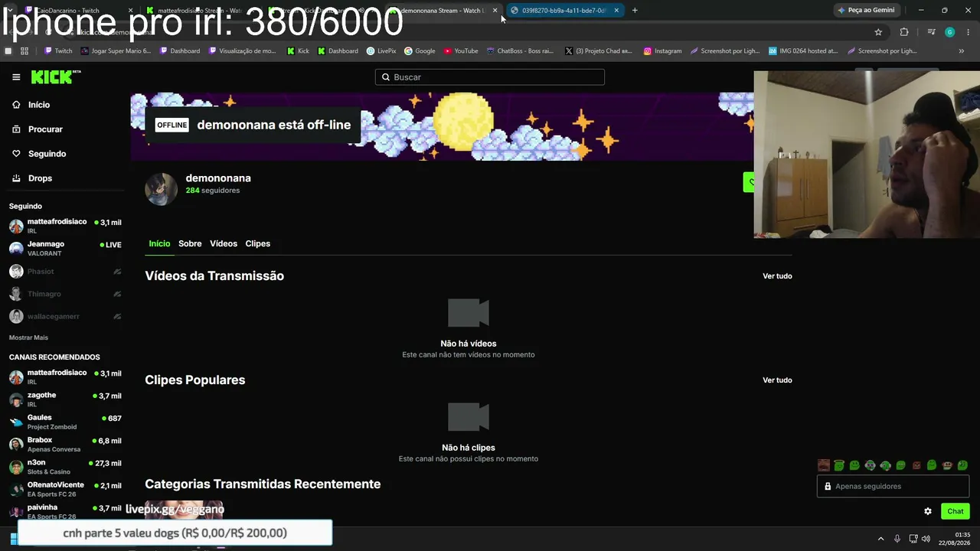Click the taskbar microphone icon
Image resolution: width=980 pixels, height=551 pixels.
click(x=897, y=539)
